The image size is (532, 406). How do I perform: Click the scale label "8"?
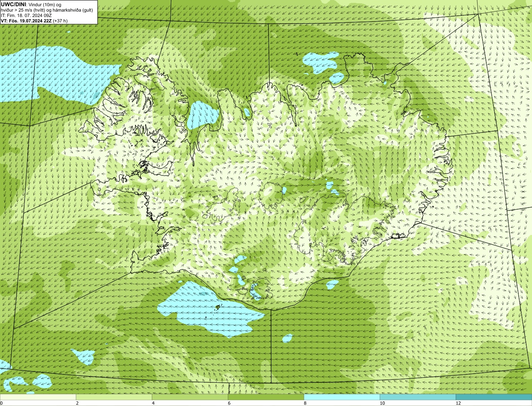[x=305, y=403]
